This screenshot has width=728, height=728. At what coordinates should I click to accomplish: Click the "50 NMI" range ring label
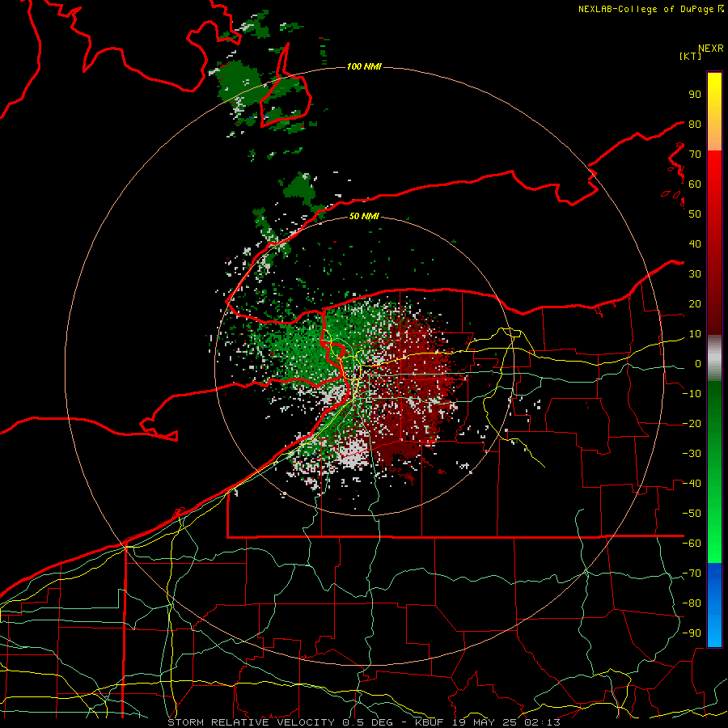(364, 216)
